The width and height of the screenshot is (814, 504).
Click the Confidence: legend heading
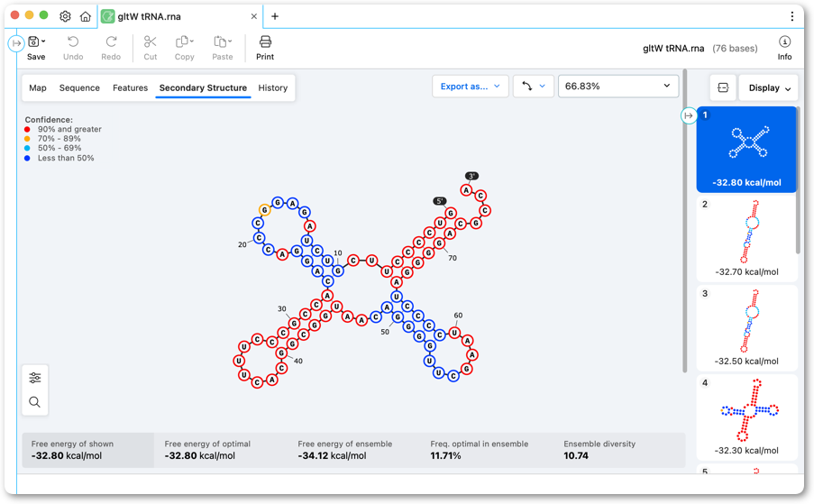tap(49, 119)
